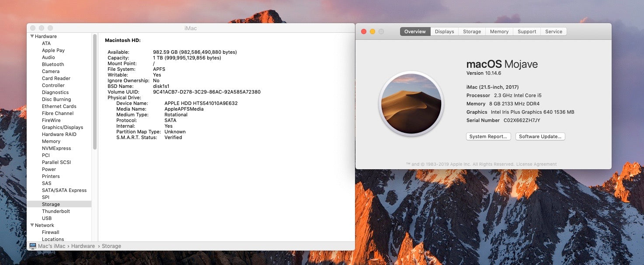The width and height of the screenshot is (644, 265).
Task: Click the computer icon in the path bar
Action: click(33, 246)
